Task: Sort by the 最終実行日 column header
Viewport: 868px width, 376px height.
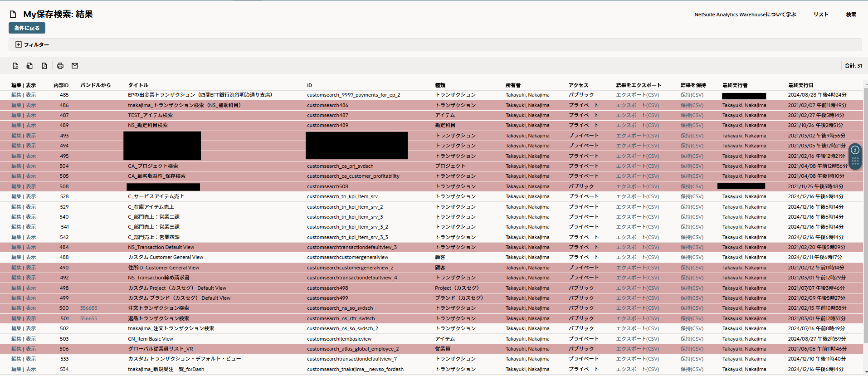Action: 800,85
